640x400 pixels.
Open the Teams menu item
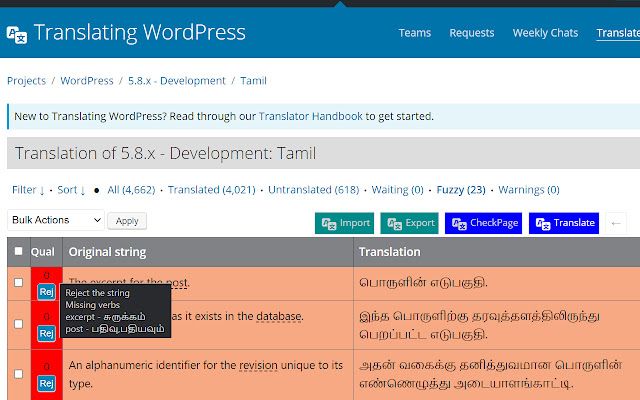click(415, 33)
